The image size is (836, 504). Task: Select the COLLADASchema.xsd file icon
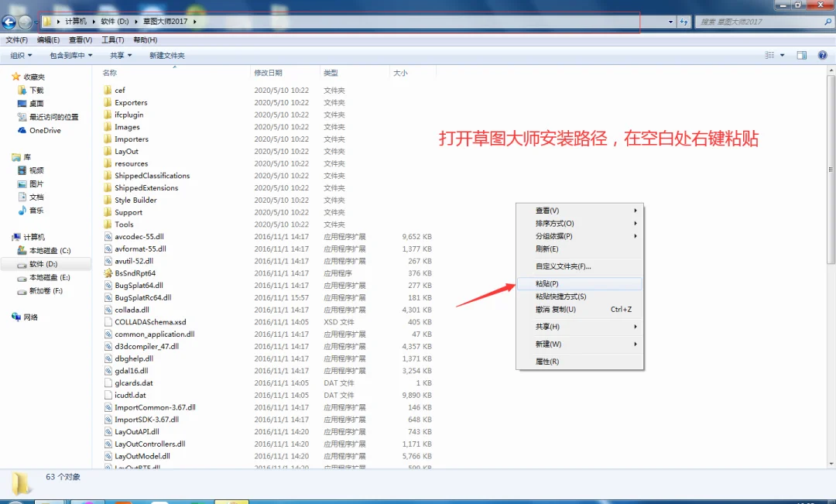click(x=108, y=321)
